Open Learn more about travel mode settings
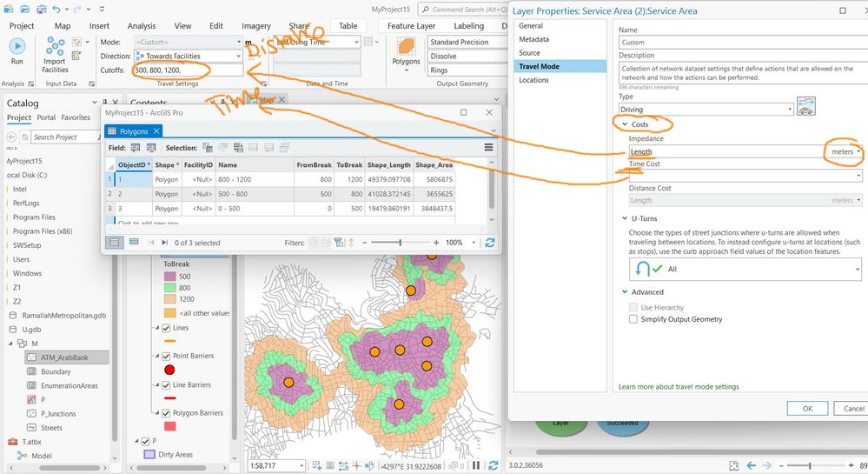This screenshot has height=474, width=868. click(x=679, y=386)
